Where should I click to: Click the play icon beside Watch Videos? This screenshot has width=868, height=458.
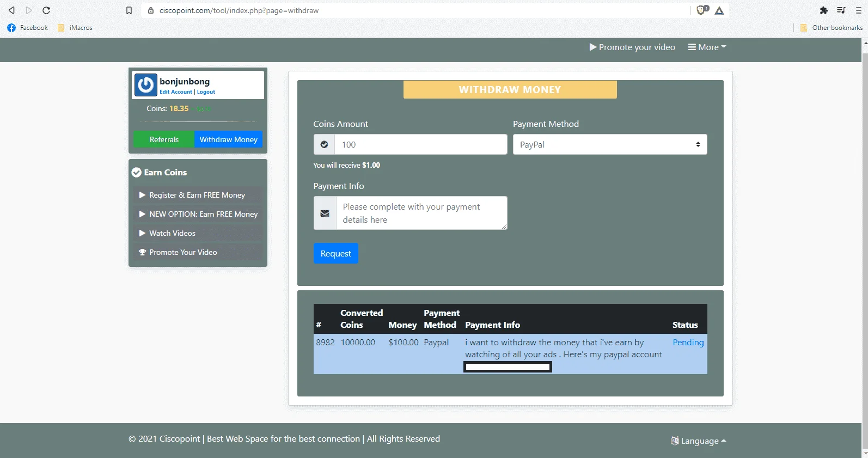(x=142, y=233)
